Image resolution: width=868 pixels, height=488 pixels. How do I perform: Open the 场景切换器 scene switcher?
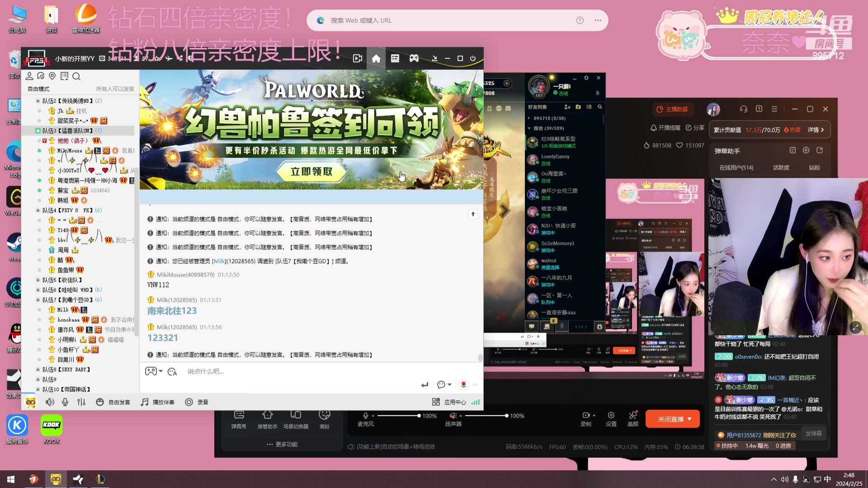295,420
